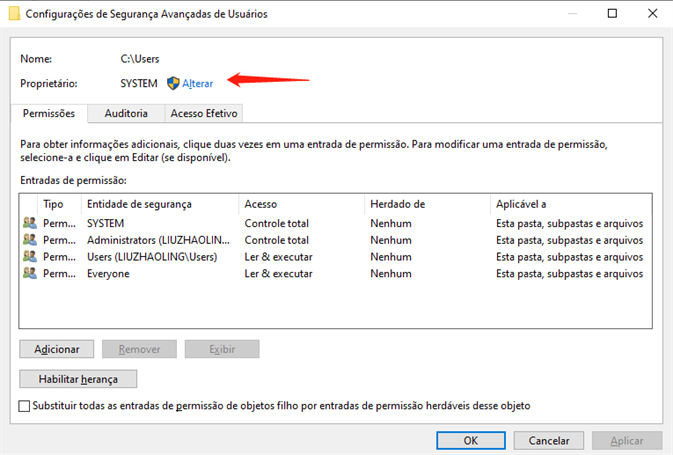Click Nenhum in the SYSTEM row

391,223
